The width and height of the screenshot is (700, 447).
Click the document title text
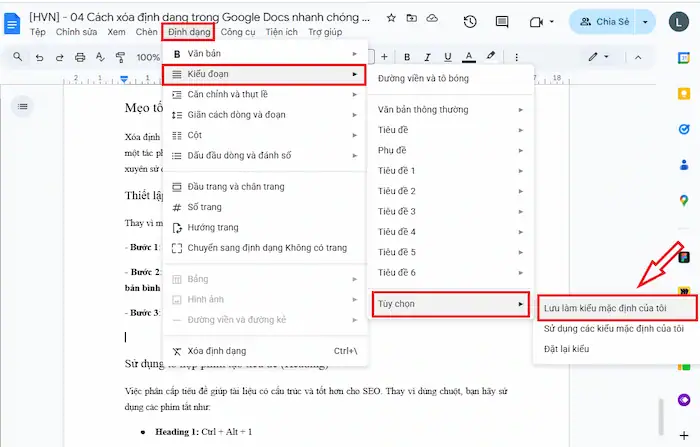(200, 17)
